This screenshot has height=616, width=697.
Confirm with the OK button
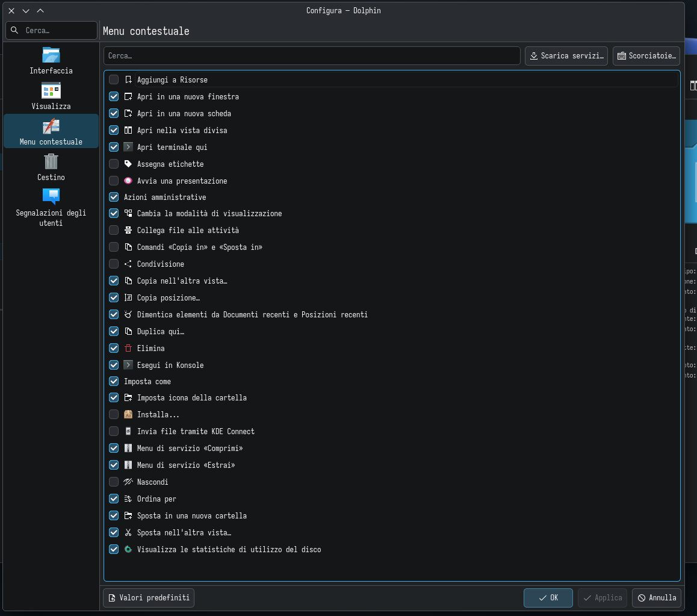[x=548, y=598]
